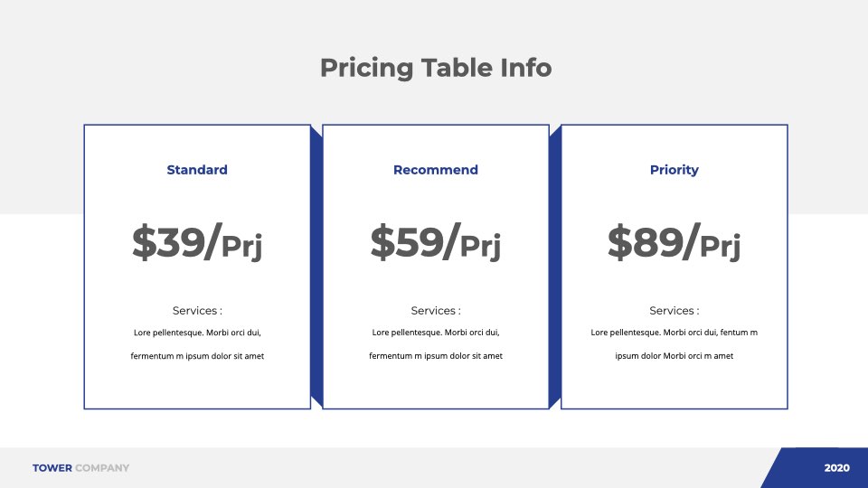868x488 pixels.
Task: Click Services label in Standard card
Action: tap(197, 311)
